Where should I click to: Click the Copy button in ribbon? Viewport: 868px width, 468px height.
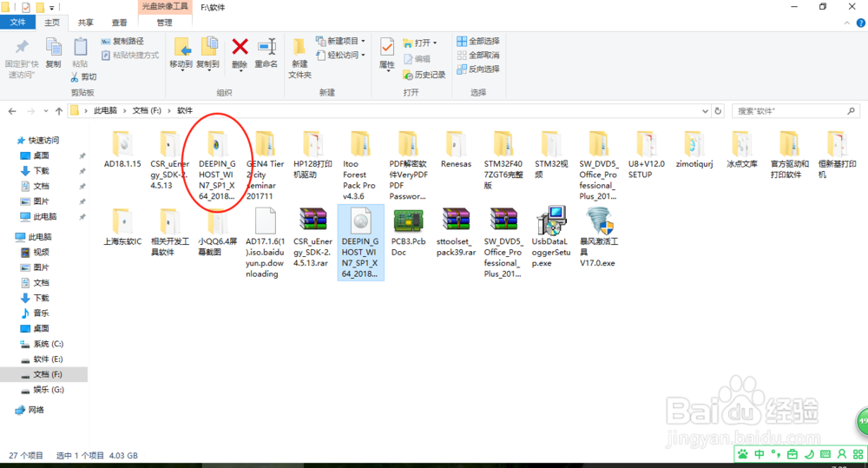click(53, 53)
